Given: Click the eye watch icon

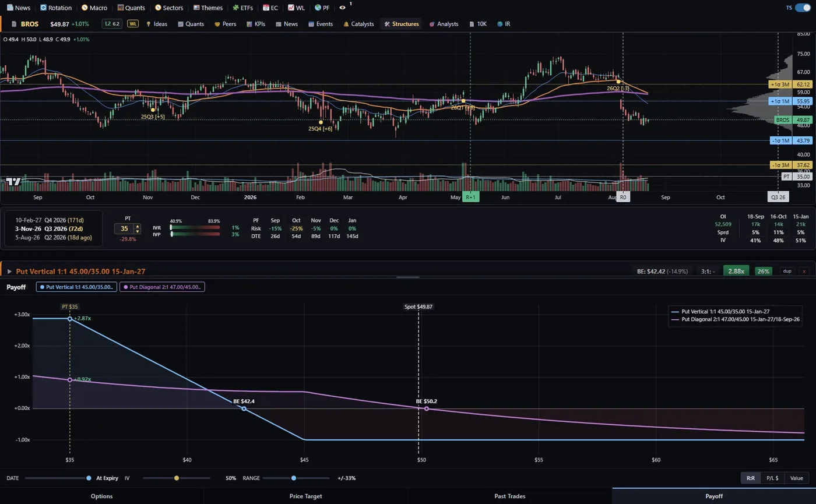Looking at the screenshot, I should pos(342,8).
